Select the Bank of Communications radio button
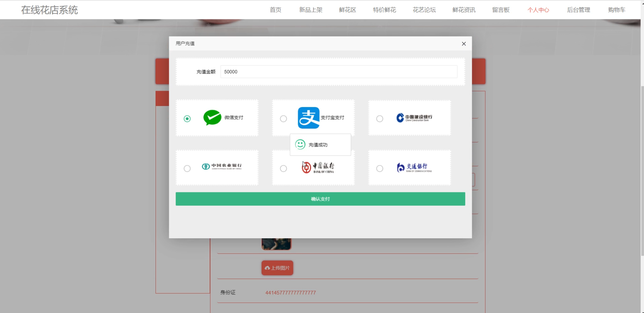Viewport: 644px width, 313px height. pos(380,168)
